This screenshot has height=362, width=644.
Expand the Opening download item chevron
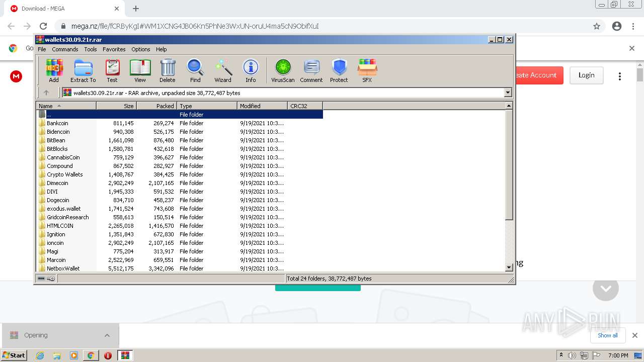pyautogui.click(x=107, y=335)
